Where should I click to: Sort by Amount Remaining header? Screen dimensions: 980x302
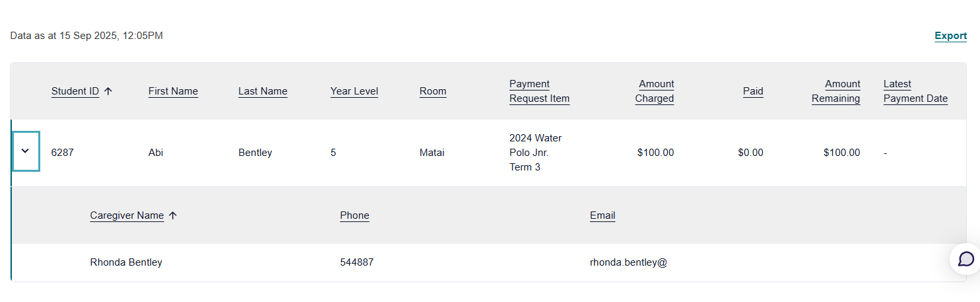coord(836,91)
